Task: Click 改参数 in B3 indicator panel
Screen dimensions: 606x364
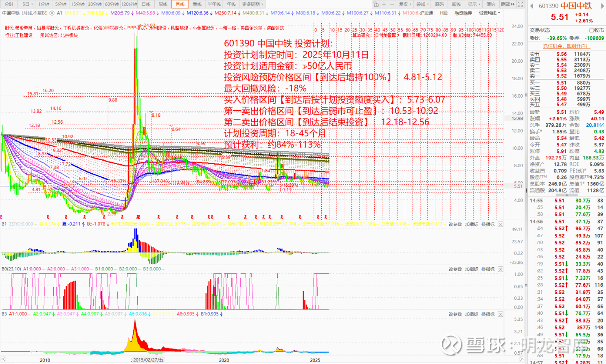Action: point(455,314)
